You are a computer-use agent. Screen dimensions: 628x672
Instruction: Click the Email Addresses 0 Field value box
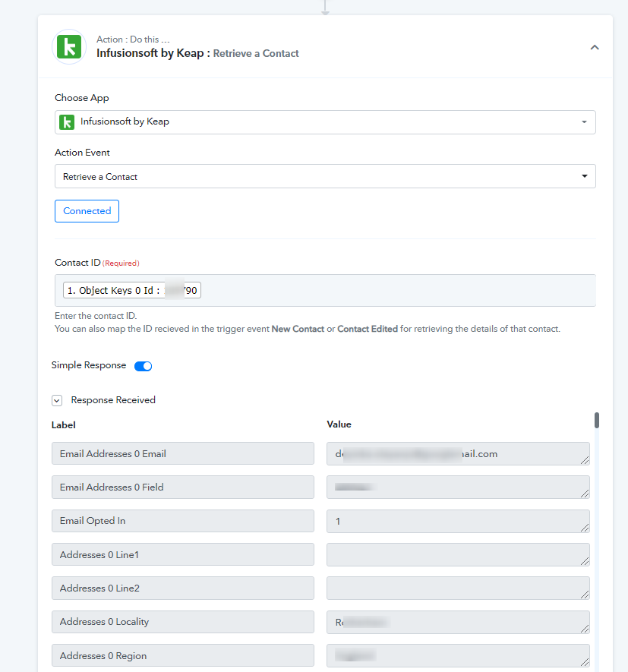click(458, 487)
